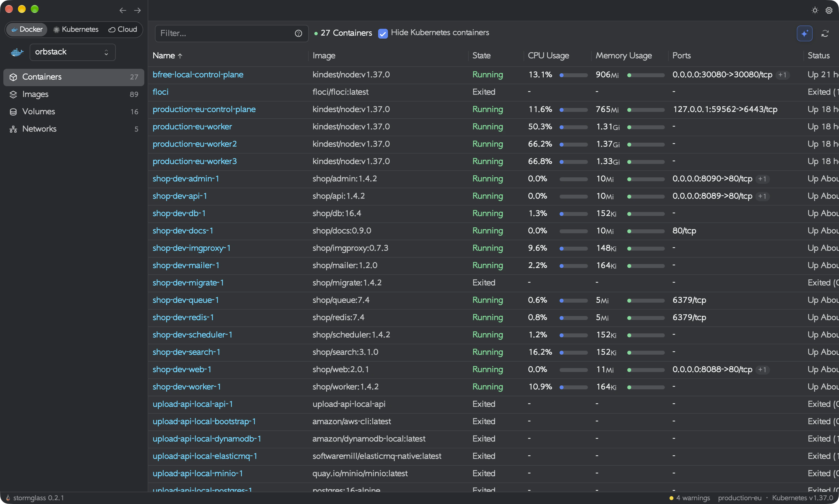The height and width of the screenshot is (504, 839).
Task: Sort by the Memory Usage column header
Action: (x=623, y=56)
